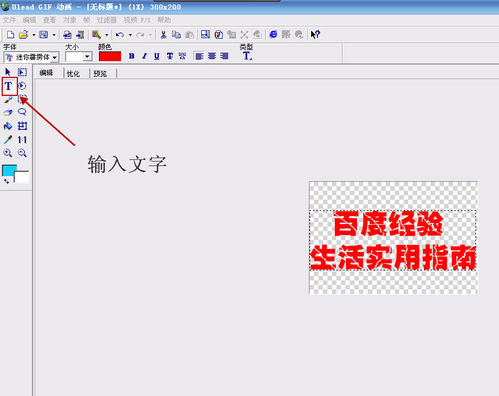
Task: Expand the Open button dropdown arrow
Action: 34,35
